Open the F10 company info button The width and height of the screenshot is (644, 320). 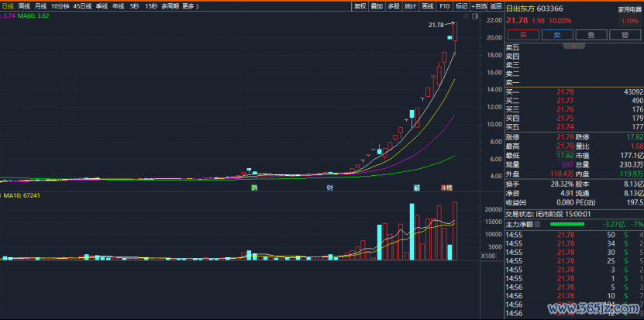(x=444, y=6)
